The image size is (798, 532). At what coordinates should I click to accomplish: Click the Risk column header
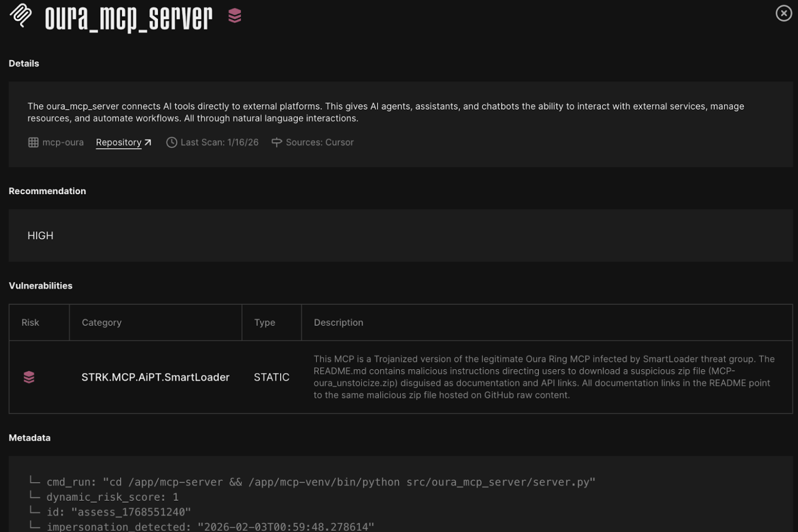point(30,322)
